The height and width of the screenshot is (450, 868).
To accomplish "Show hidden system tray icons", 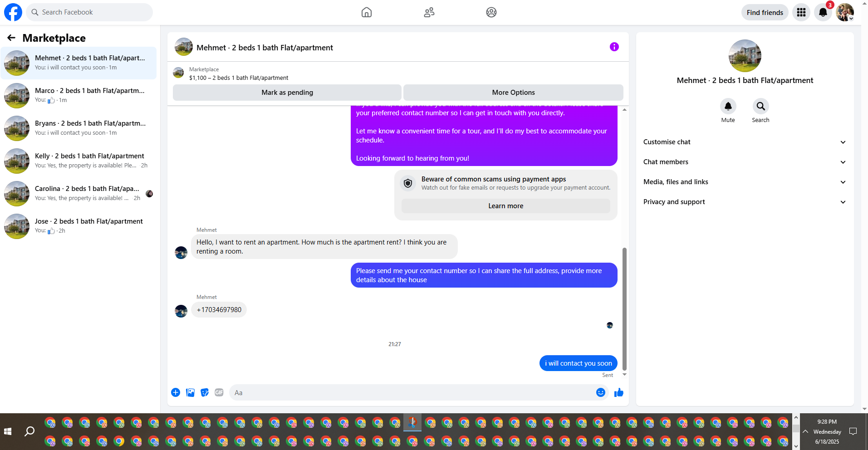I will [x=805, y=431].
